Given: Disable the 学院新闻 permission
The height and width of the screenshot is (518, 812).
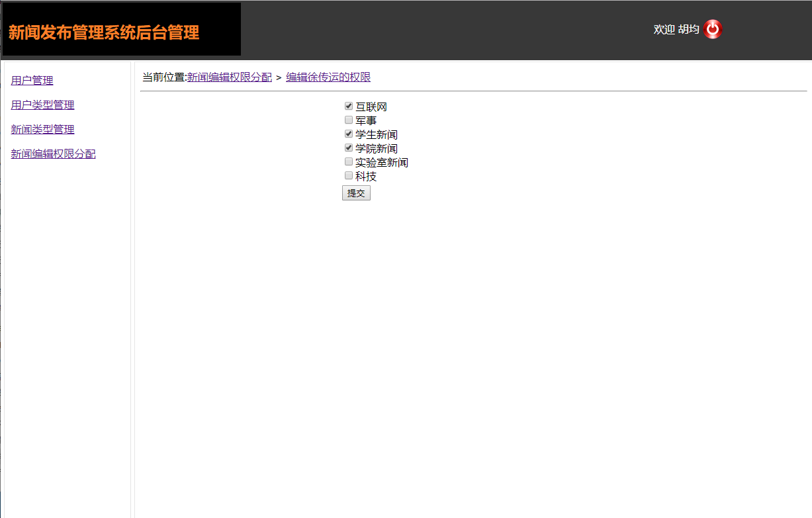Looking at the screenshot, I should pyautogui.click(x=348, y=148).
